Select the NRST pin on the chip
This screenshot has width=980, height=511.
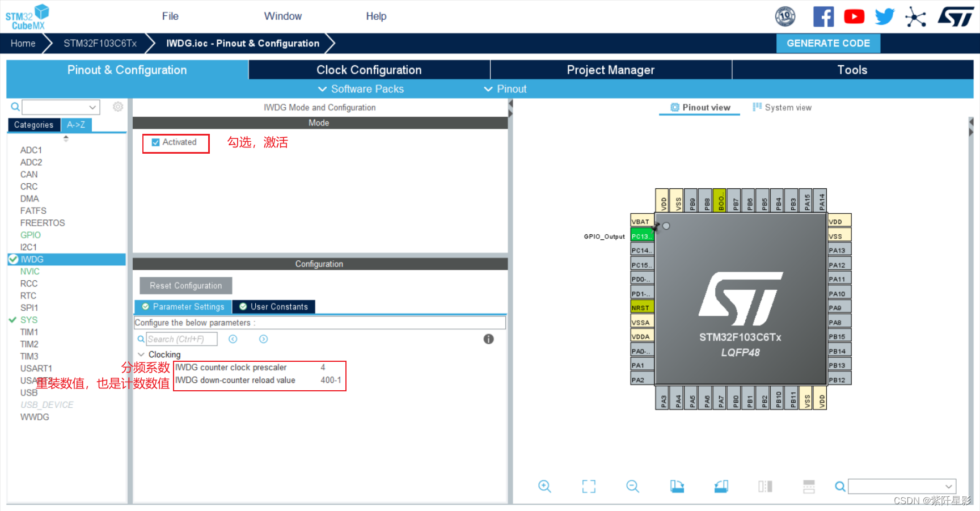point(642,307)
